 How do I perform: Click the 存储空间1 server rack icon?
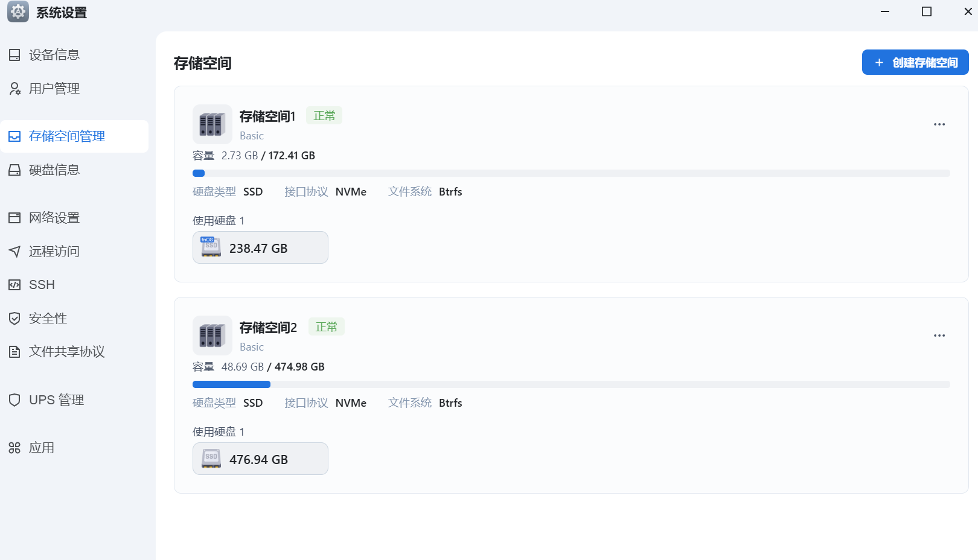point(213,124)
